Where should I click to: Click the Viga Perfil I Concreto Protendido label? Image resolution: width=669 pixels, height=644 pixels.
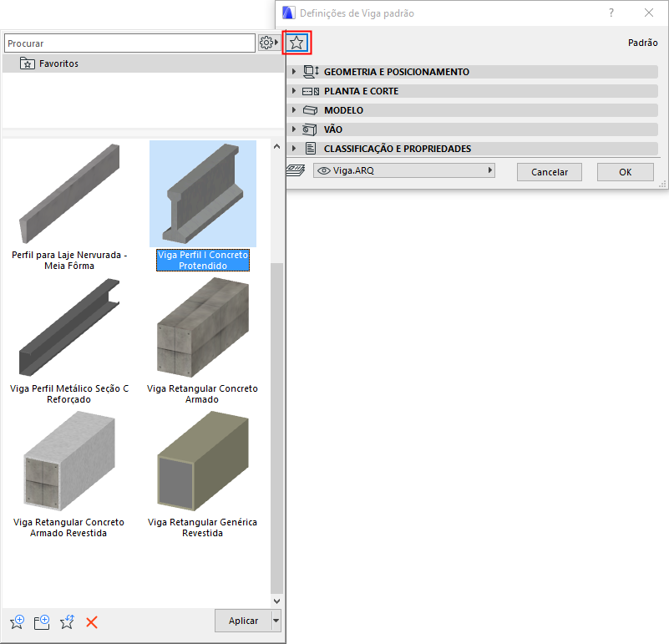(203, 261)
